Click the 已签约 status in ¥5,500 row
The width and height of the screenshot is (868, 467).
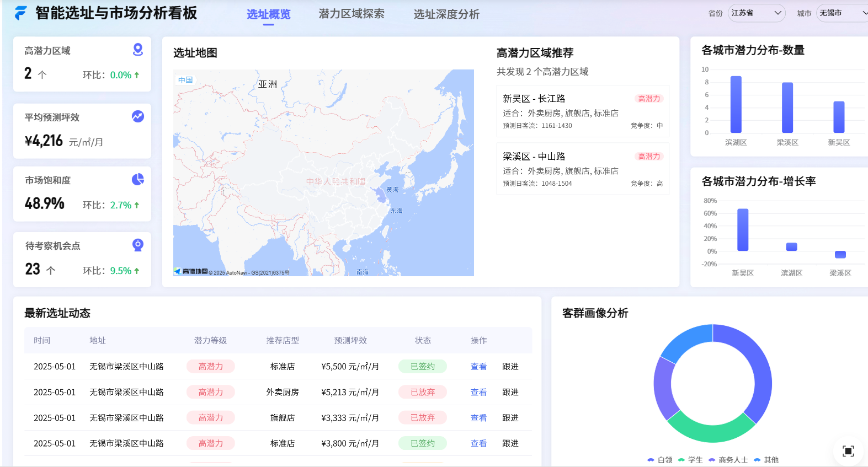coord(423,367)
